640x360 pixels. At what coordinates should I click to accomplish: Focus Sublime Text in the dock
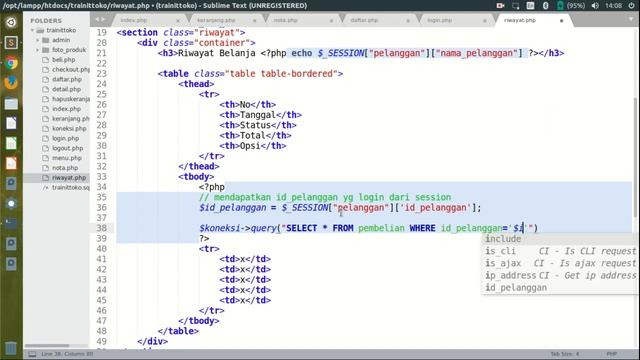point(11,42)
